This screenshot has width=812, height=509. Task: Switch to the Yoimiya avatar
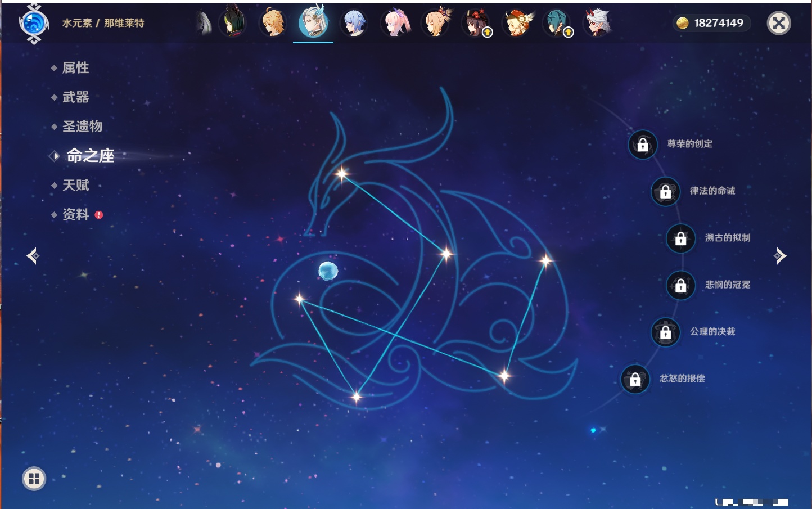click(436, 22)
